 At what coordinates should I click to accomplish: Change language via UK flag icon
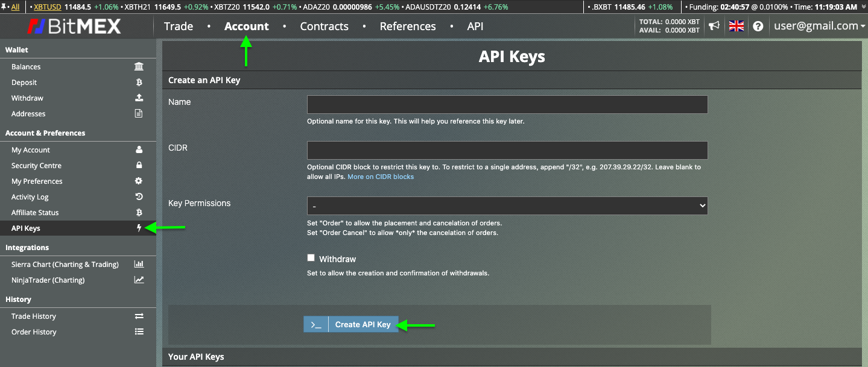click(x=737, y=26)
